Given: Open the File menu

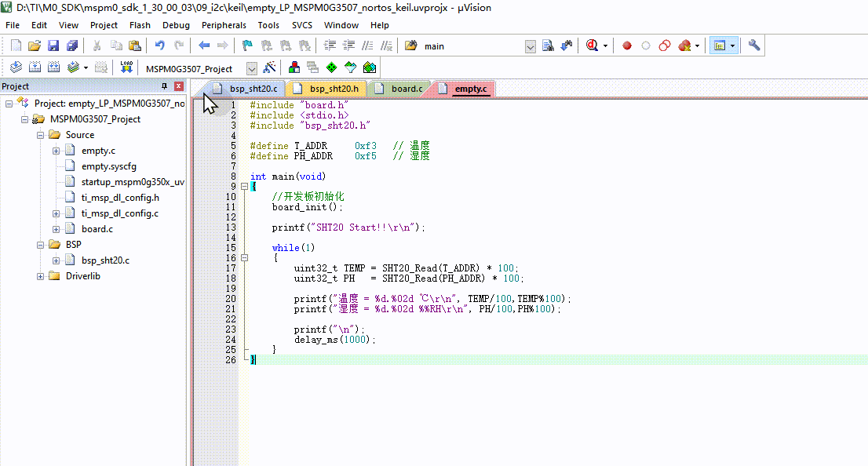Looking at the screenshot, I should coord(13,25).
